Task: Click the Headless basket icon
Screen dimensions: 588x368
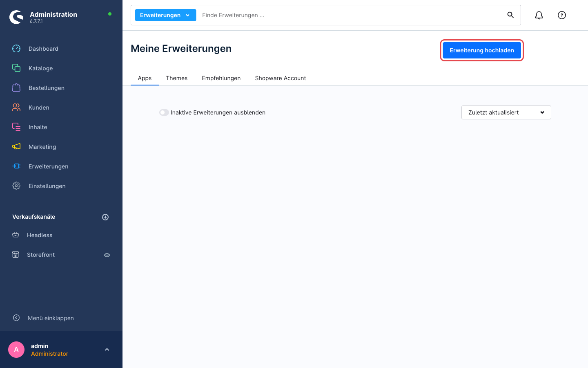Action: tap(16, 235)
